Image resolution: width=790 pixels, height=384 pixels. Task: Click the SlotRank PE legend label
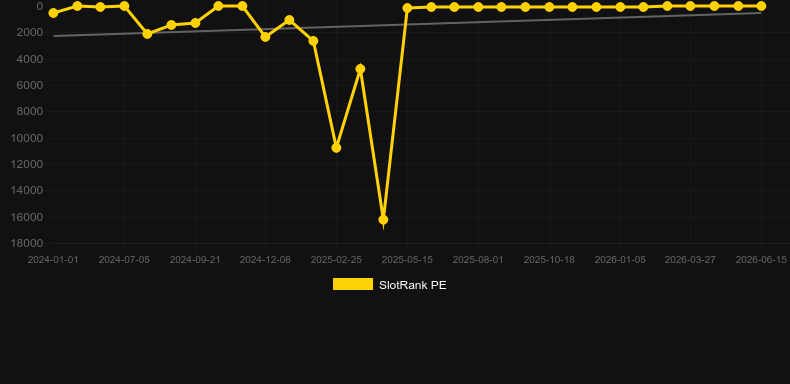(413, 285)
